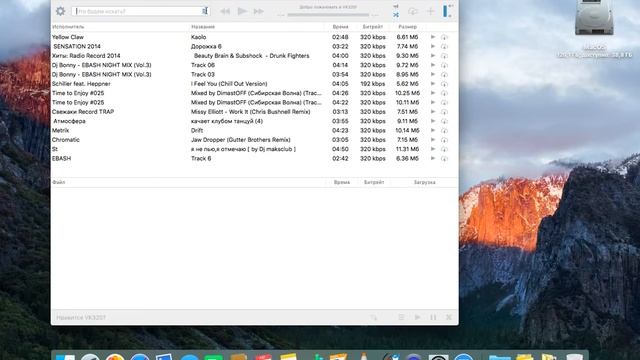Click the '11.31 Мб' size cell
Image resolution: width=640 pixels, height=360 pixels.
pos(407,149)
